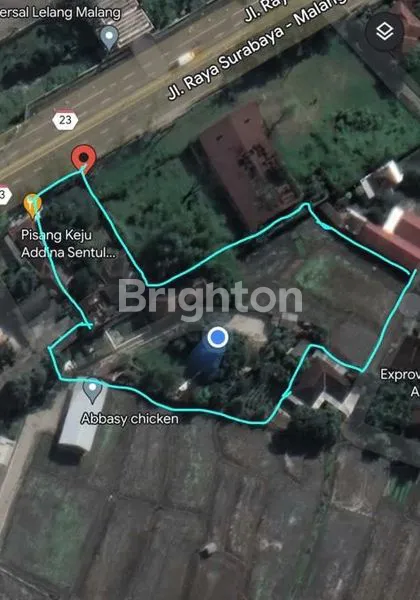Image resolution: width=420 pixels, height=600 pixels.
Task: Tap the large red-roofed building on the map
Action: point(247,165)
